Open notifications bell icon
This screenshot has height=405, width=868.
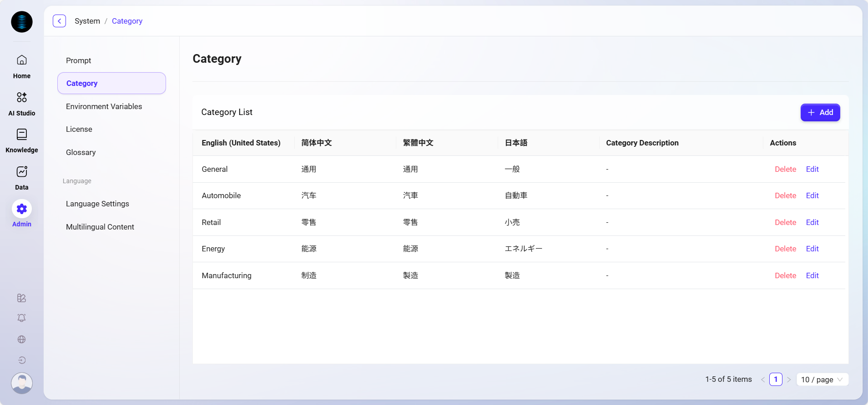tap(21, 318)
